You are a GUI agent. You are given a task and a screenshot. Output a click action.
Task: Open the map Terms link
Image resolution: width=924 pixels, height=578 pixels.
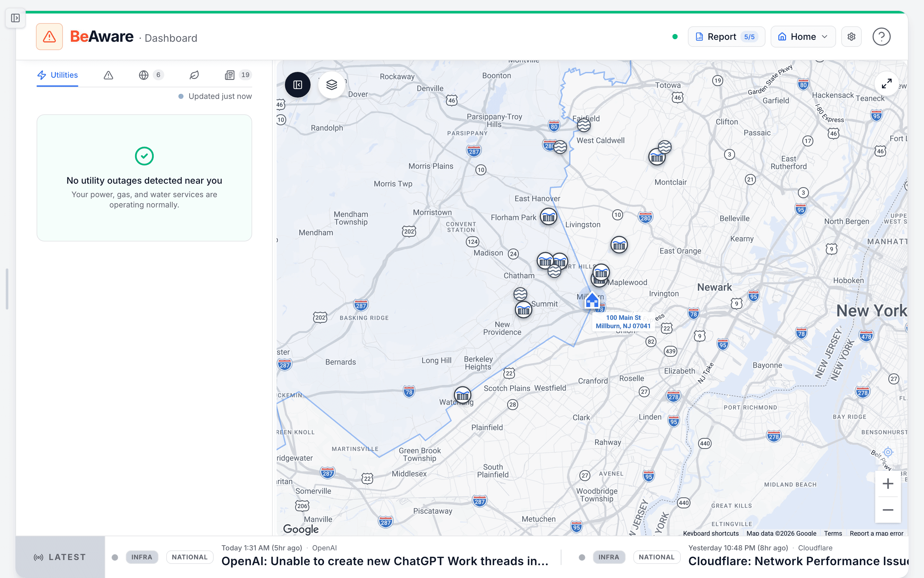[833, 533]
